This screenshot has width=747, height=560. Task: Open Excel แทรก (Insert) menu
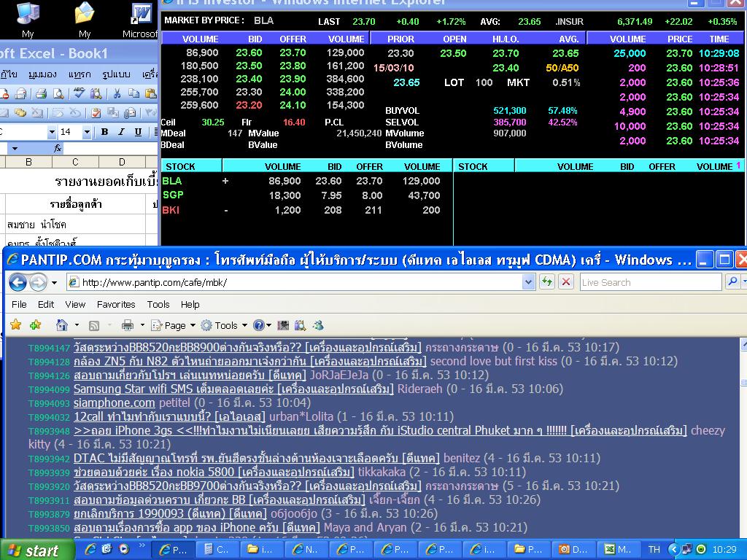[79, 74]
